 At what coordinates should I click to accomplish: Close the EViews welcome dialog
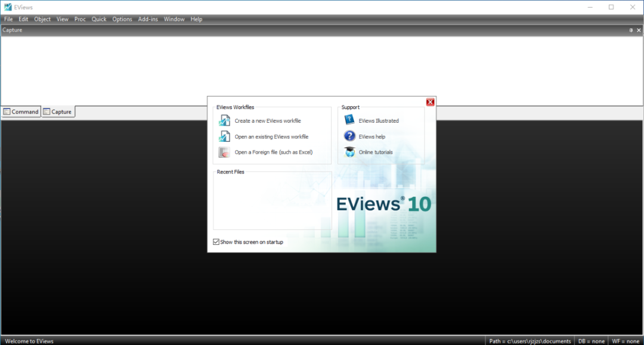(x=430, y=102)
